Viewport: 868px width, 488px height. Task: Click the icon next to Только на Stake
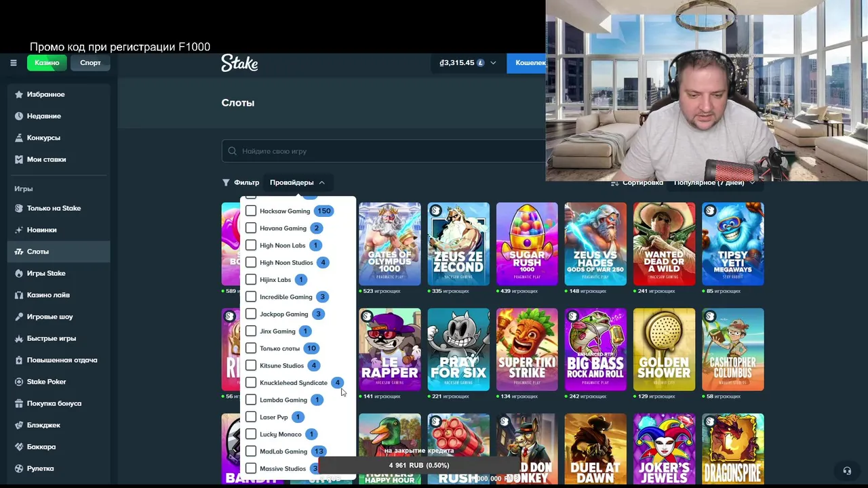click(19, 208)
